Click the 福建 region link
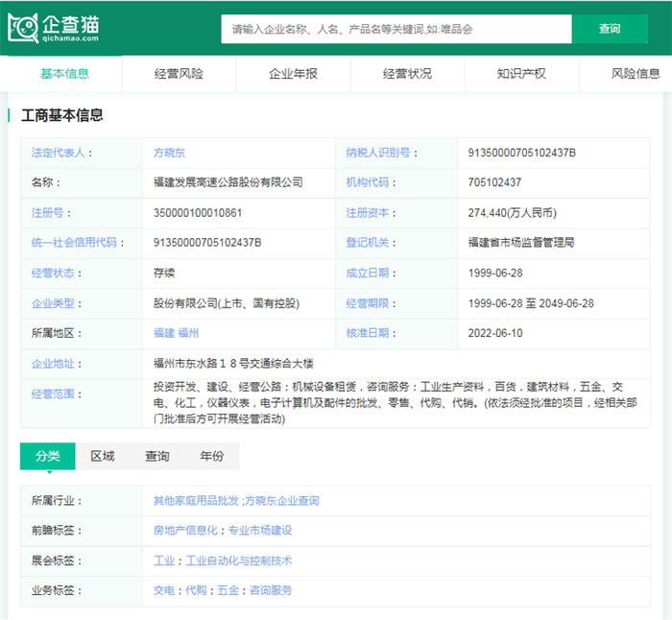Viewport: 672px width, 620px height. click(x=164, y=333)
